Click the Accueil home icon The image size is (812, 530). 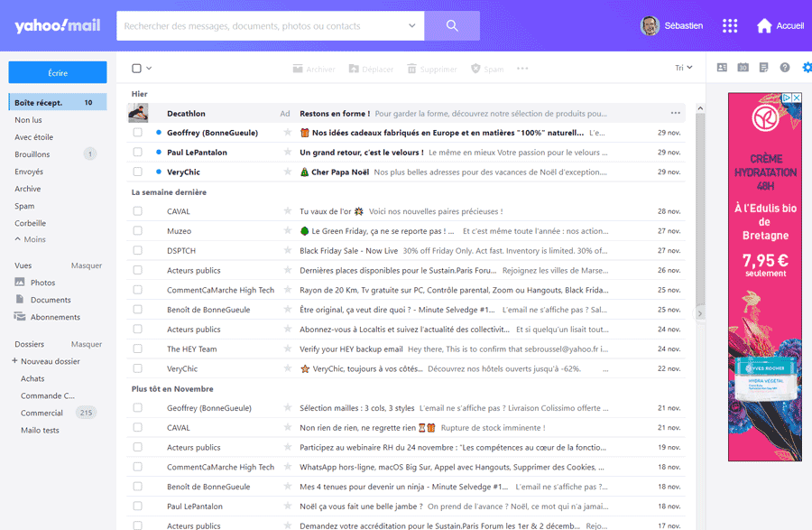click(x=764, y=25)
